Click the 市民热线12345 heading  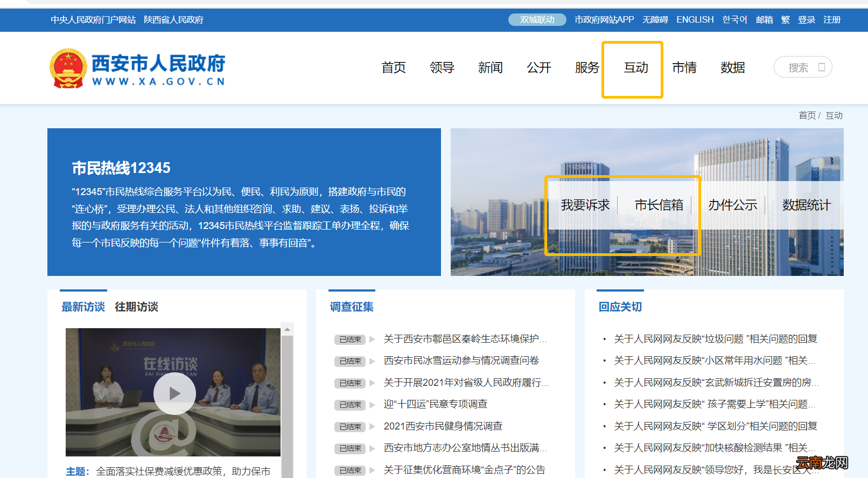coord(121,168)
